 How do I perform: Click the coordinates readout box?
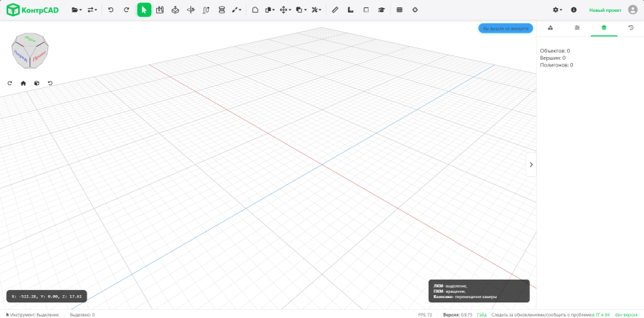[x=47, y=297]
